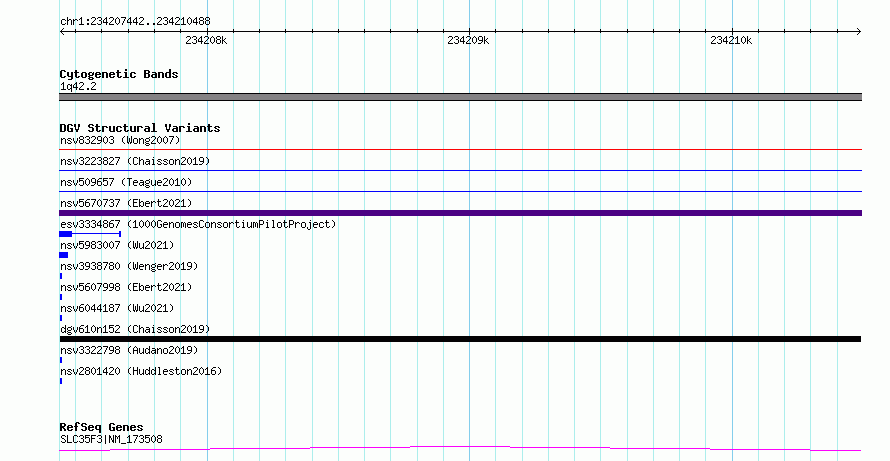Click the chr1:234207442..234210488 coordinate label

(135, 22)
